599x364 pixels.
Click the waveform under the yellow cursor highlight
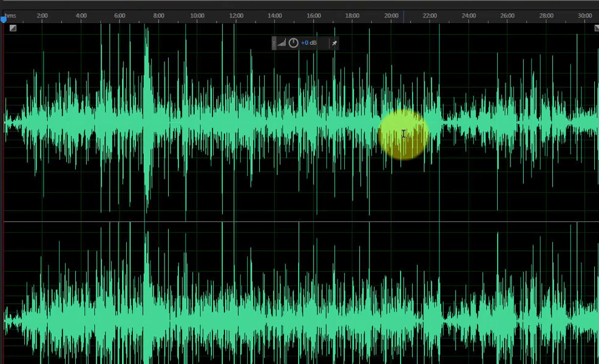404,134
